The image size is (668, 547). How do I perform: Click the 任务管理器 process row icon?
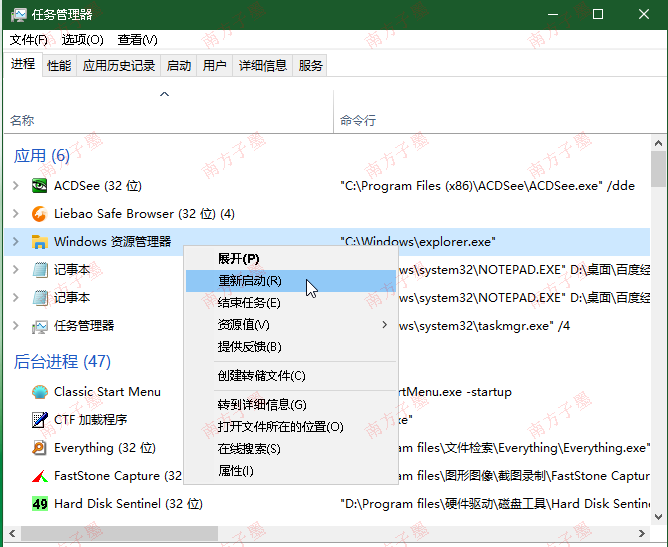coord(40,326)
